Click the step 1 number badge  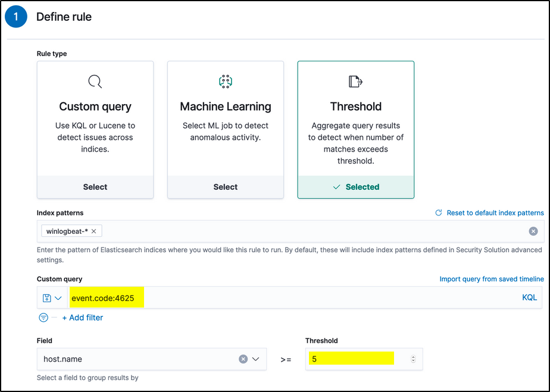click(x=16, y=17)
